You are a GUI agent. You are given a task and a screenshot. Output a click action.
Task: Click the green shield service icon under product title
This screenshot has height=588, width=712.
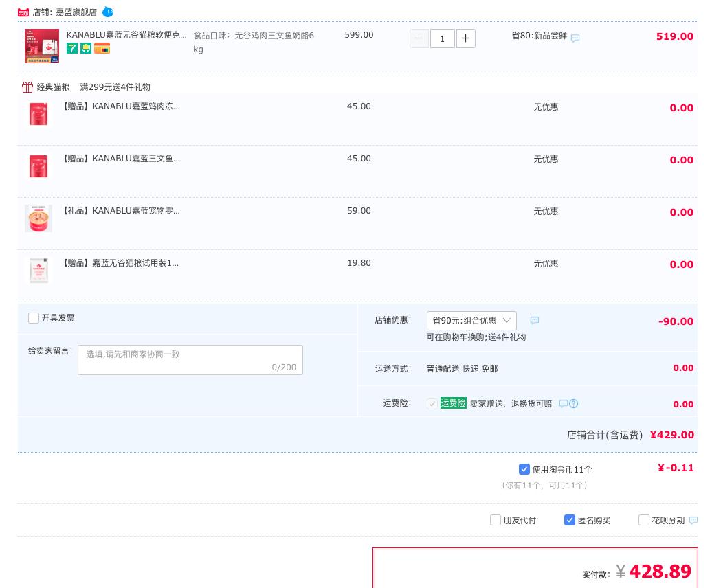(x=86, y=48)
